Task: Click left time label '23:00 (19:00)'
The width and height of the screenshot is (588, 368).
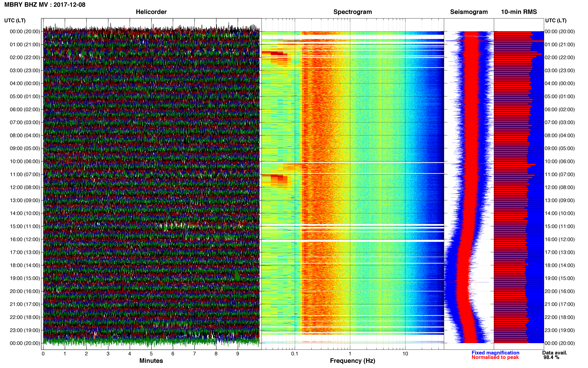Action: pos(25,330)
